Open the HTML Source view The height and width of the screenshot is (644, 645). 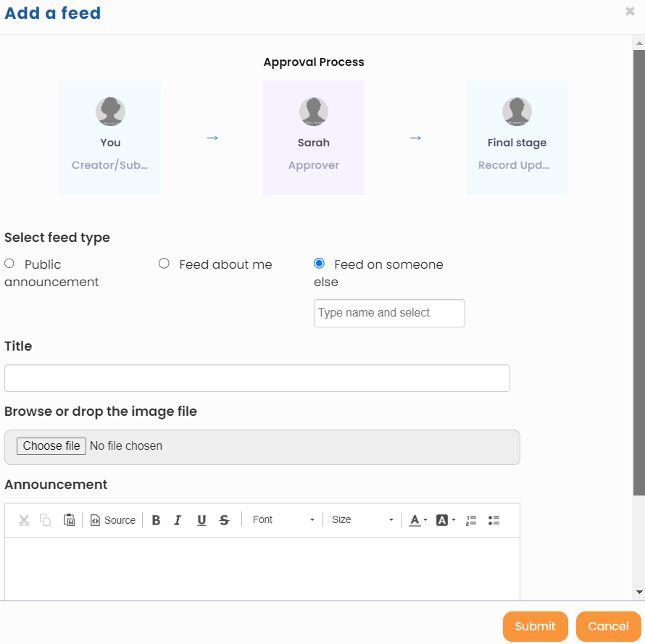click(112, 519)
